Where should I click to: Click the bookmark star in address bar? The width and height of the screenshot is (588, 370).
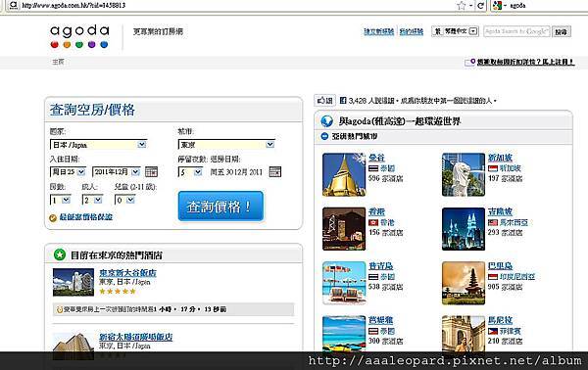click(x=462, y=6)
